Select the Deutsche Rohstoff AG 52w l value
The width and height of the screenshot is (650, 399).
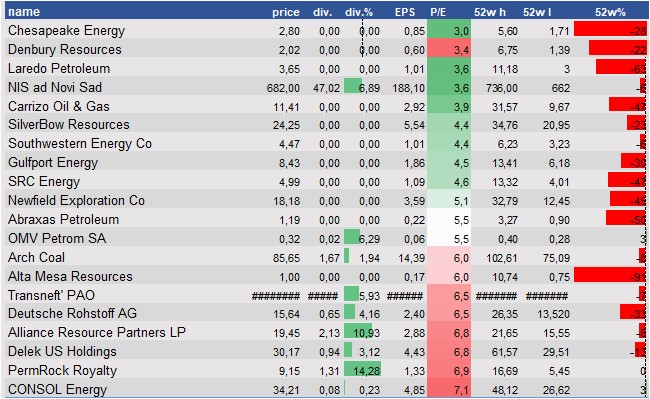pyautogui.click(x=553, y=314)
